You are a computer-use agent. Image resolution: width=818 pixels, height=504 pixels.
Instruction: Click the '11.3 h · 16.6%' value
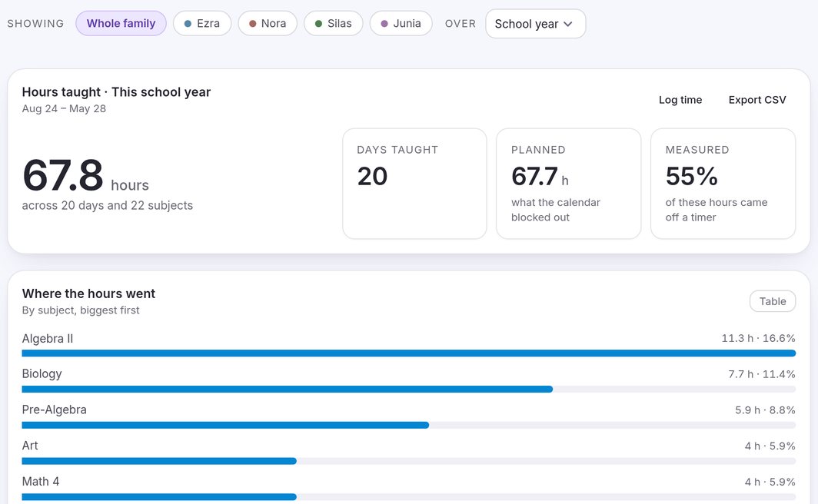[759, 338]
